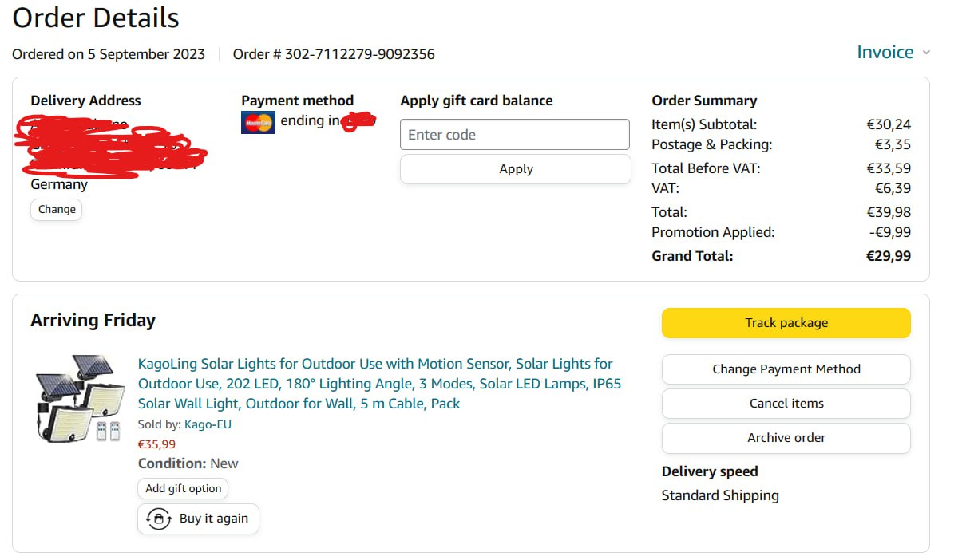This screenshot has width=966, height=560.
Task: Select Change Payment Method button
Action: click(x=786, y=369)
